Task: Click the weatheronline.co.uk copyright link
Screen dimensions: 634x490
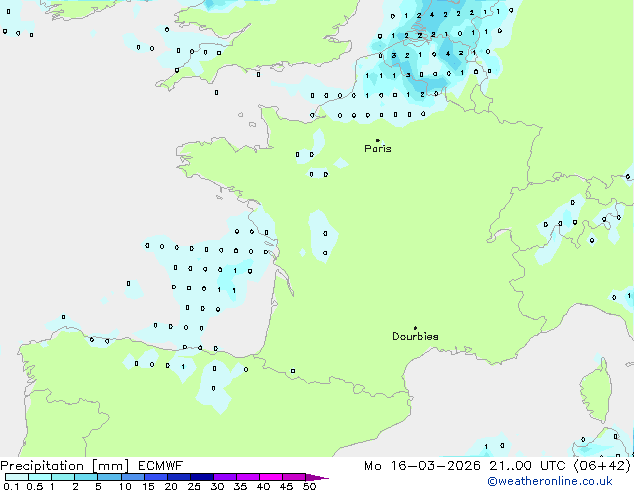Action: (550, 481)
